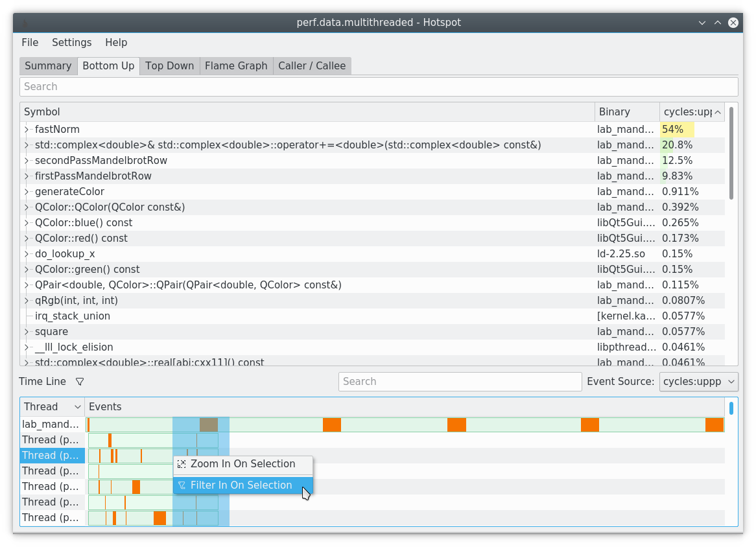This screenshot has height=547, width=756.
Task: Expand the QColor::red() const entry
Action: [x=26, y=238]
